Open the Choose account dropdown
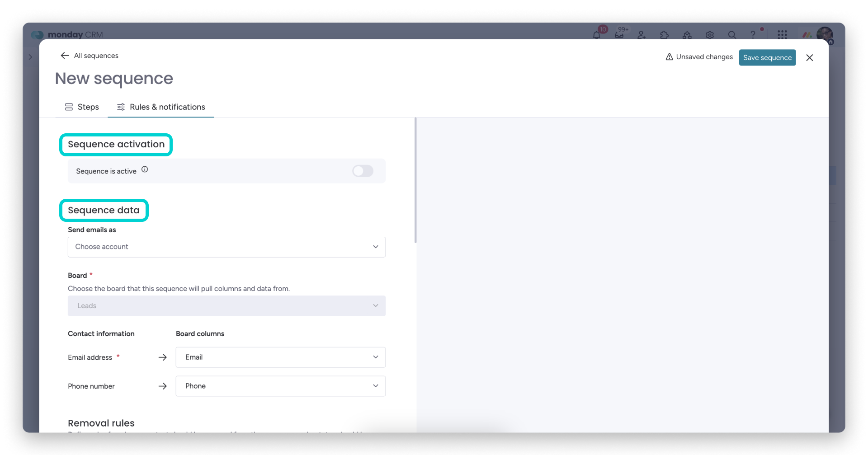The width and height of the screenshot is (868, 455). coord(226,247)
